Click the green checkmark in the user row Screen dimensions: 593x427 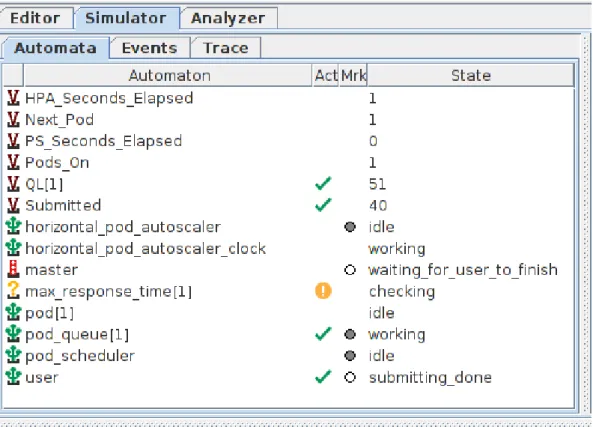(x=323, y=376)
